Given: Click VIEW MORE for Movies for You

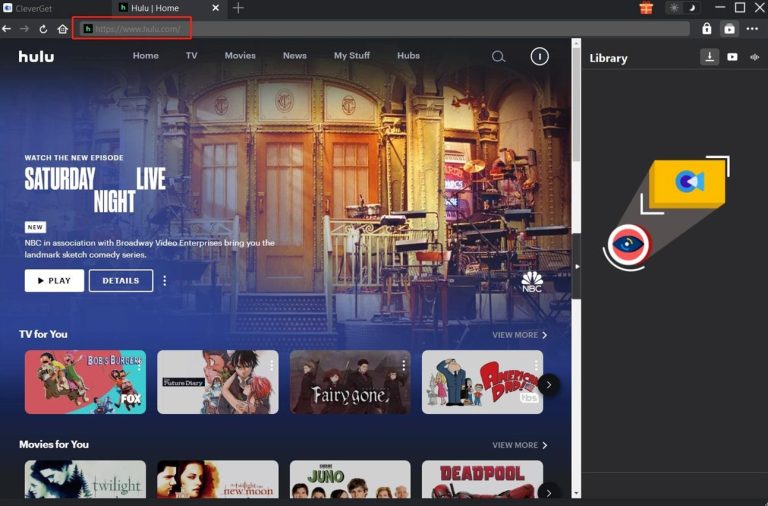Looking at the screenshot, I should coord(520,445).
